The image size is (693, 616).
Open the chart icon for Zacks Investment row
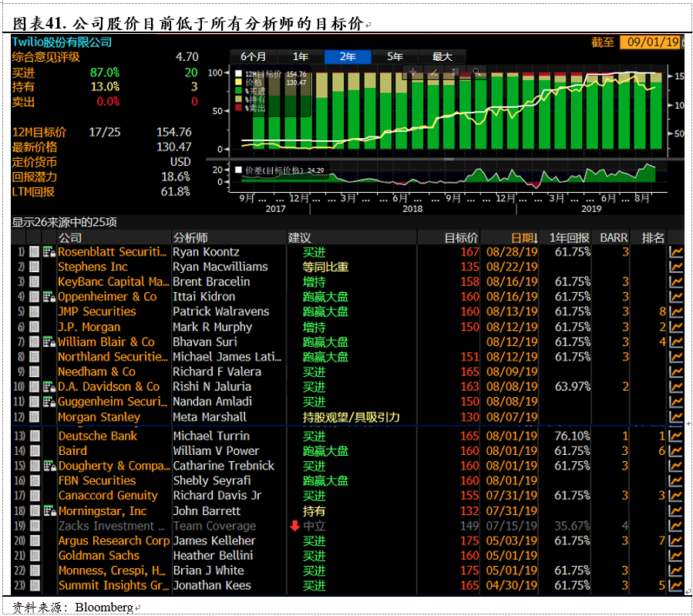click(676, 526)
